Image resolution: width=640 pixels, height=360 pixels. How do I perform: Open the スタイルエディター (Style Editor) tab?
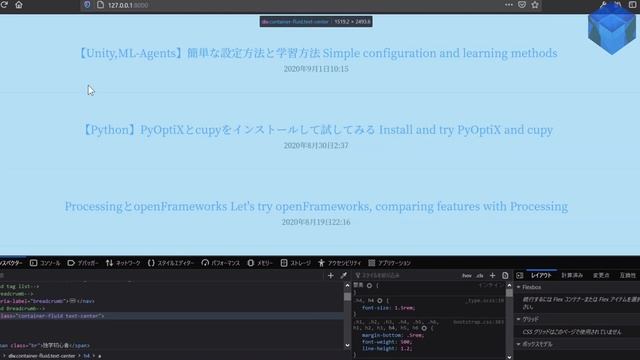pos(171,263)
